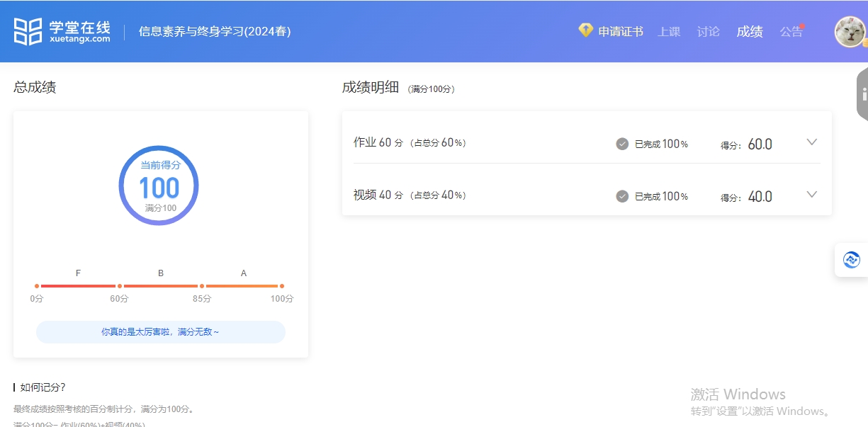The height and width of the screenshot is (427, 868).
Task: Click the course title 信息素养与终身学习(2024春)
Action: [215, 32]
